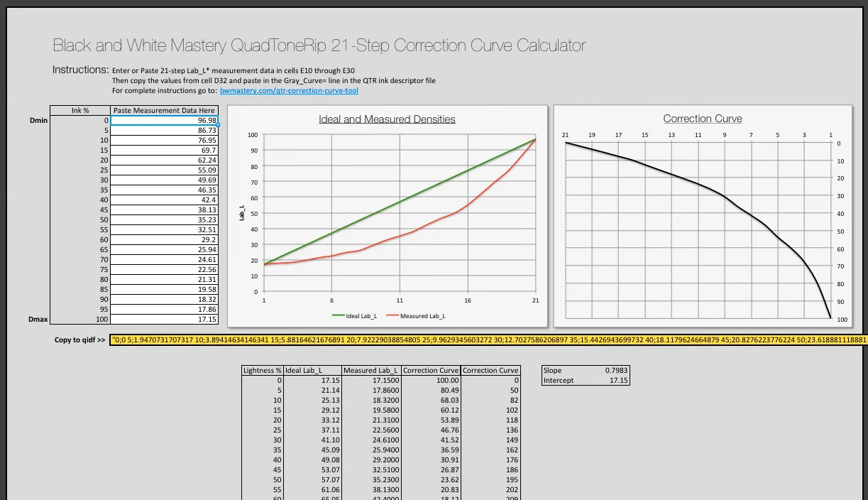
Task: Click the 'Ink %' column header
Action: pyautogui.click(x=81, y=111)
